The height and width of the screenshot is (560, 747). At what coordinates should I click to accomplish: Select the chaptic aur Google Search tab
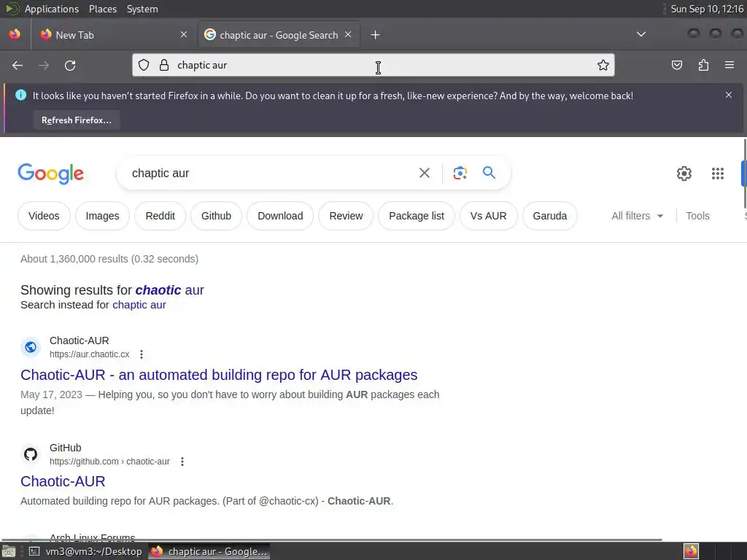tap(279, 35)
